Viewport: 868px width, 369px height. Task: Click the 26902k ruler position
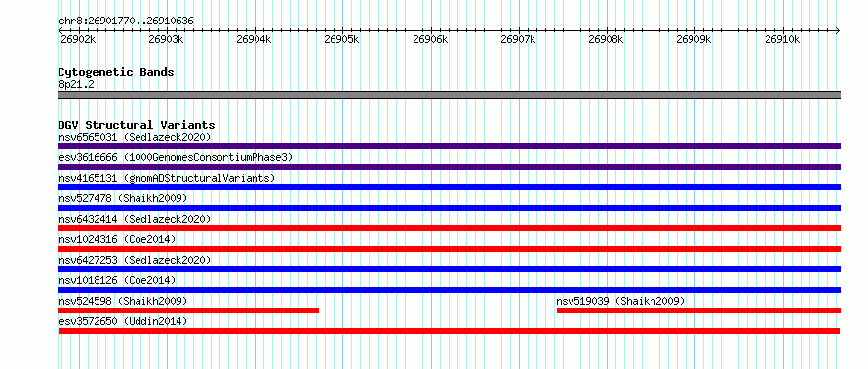[x=78, y=40]
